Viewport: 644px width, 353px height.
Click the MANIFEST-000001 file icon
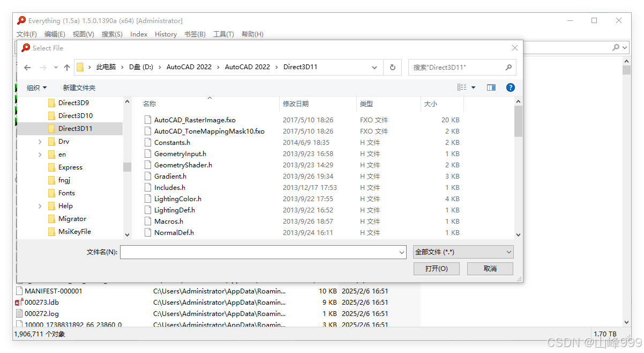20,291
